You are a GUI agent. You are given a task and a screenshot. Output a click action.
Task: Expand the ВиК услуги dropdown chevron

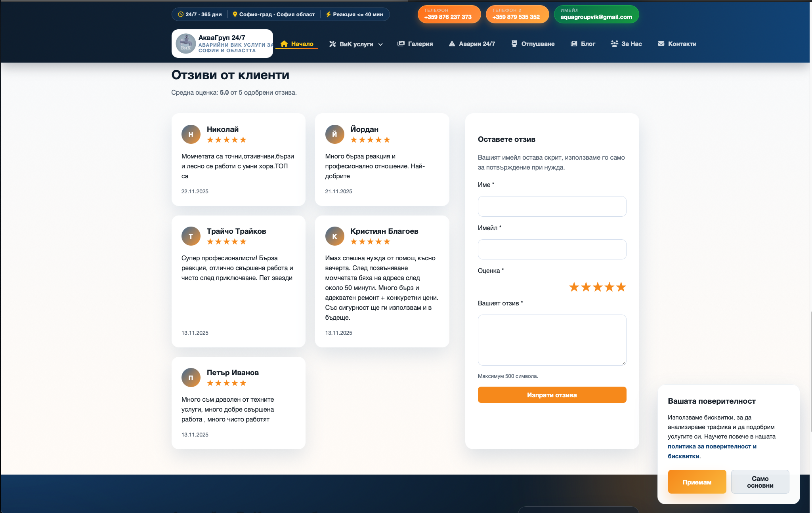(380, 44)
